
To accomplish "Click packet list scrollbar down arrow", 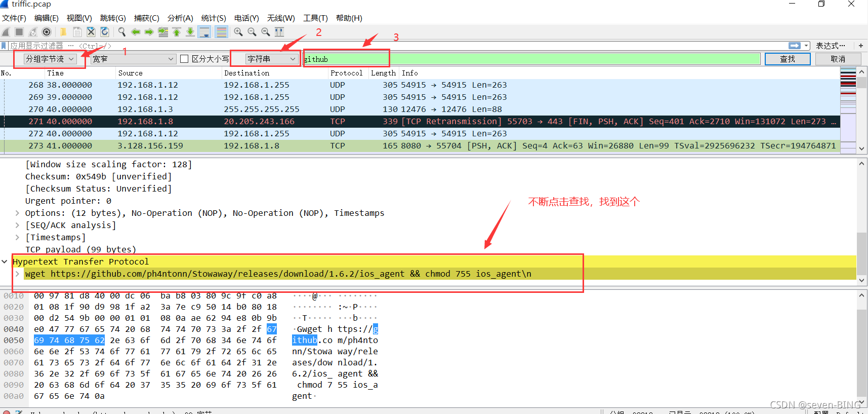I will 862,149.
